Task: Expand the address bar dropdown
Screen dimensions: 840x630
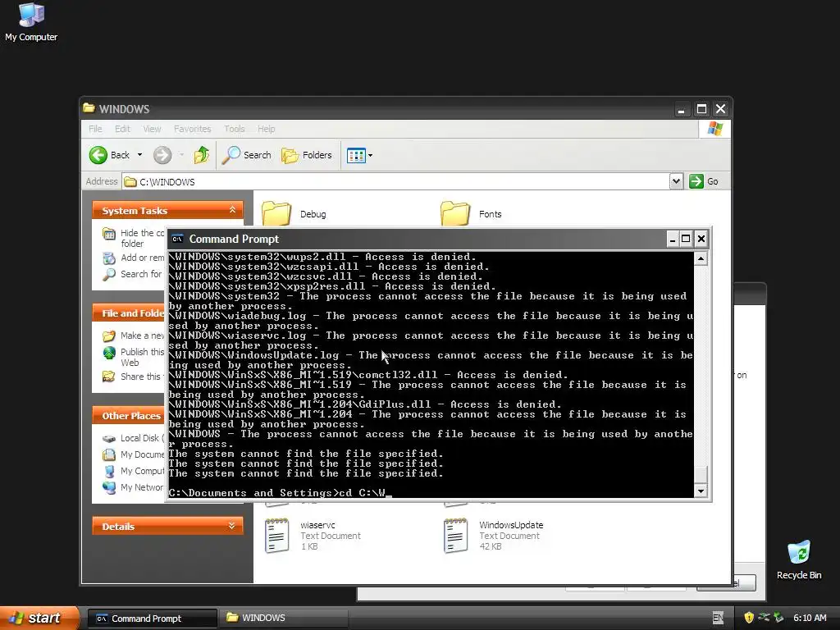Action: click(676, 181)
